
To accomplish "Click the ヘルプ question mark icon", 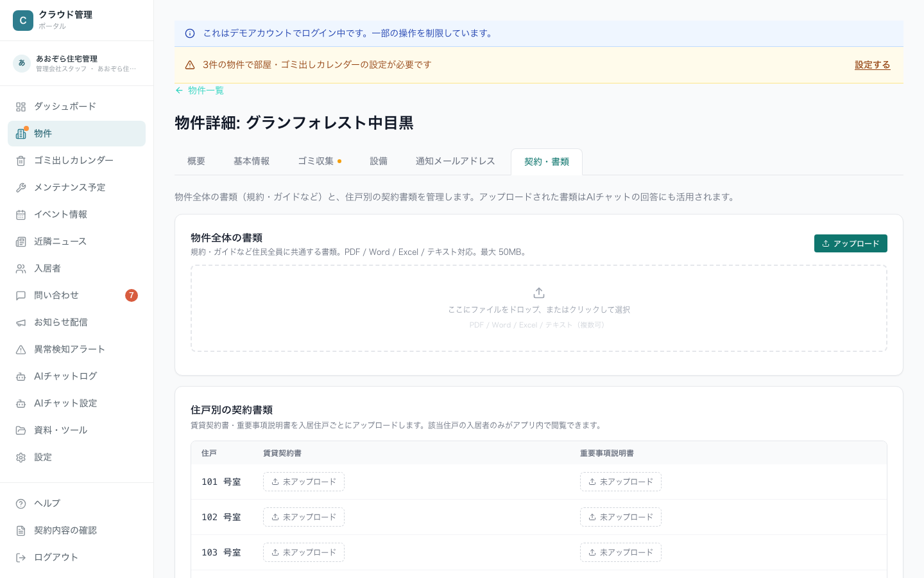I will [21, 504].
